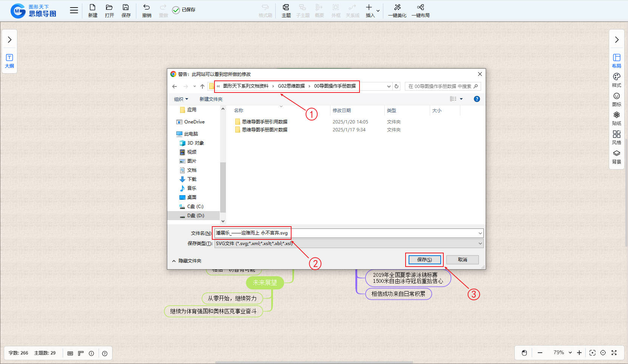
Task: Click the 撤销 undo icon
Action: (147, 8)
